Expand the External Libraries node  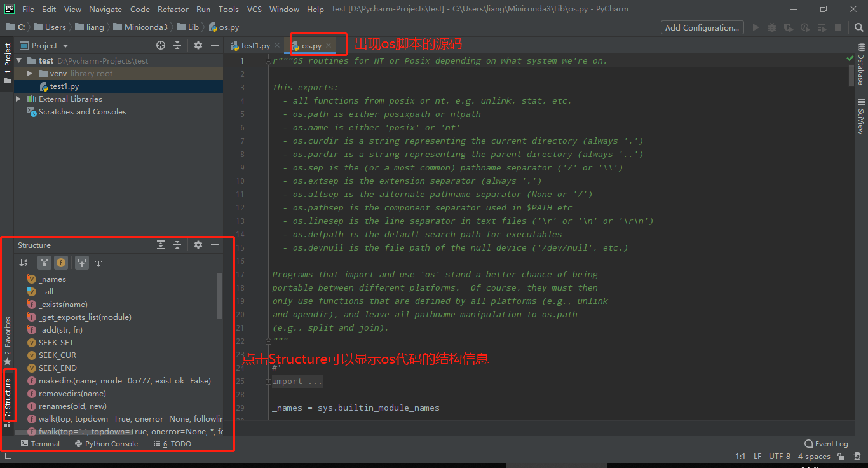pyautogui.click(x=18, y=99)
